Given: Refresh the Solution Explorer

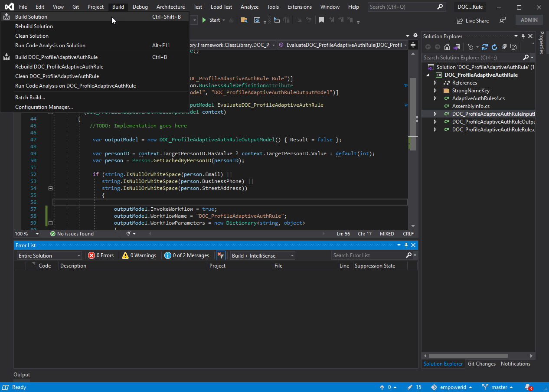Looking at the screenshot, I should coord(494,47).
